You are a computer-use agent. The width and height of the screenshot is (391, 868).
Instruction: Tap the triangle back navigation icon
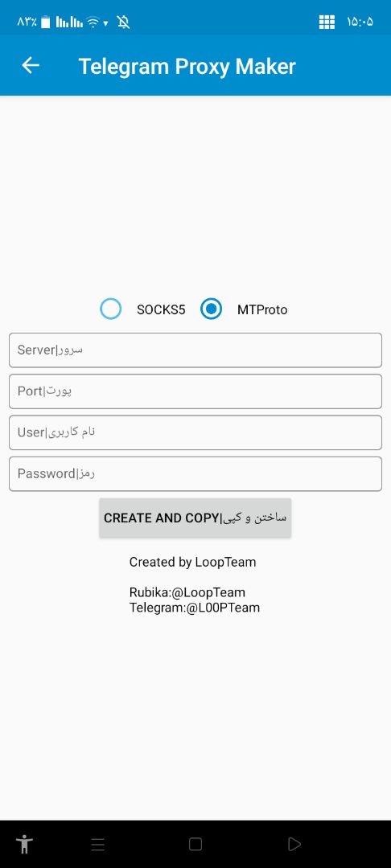[x=294, y=844]
